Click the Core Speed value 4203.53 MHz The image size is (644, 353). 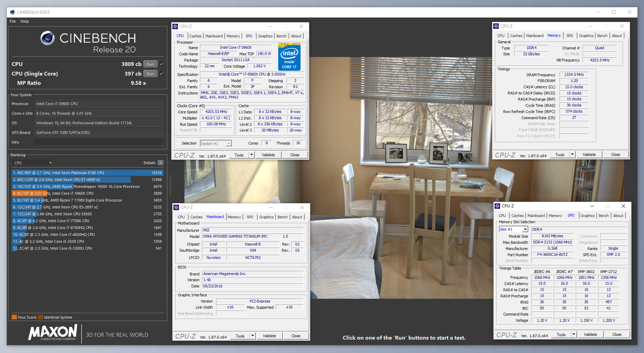coord(216,112)
